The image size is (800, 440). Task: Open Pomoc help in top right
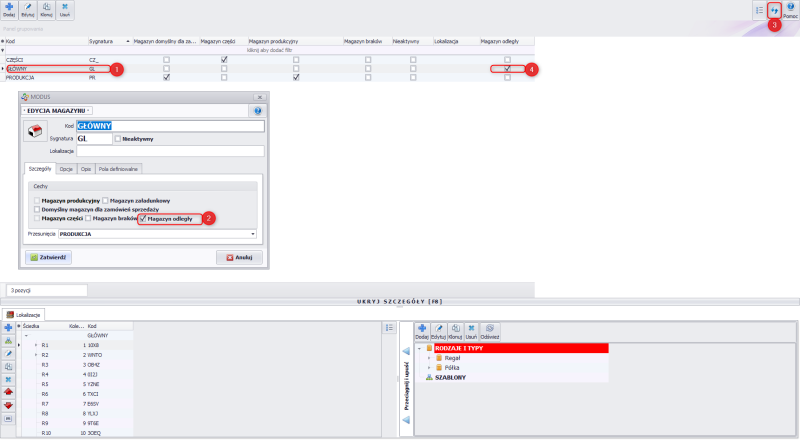(x=790, y=10)
